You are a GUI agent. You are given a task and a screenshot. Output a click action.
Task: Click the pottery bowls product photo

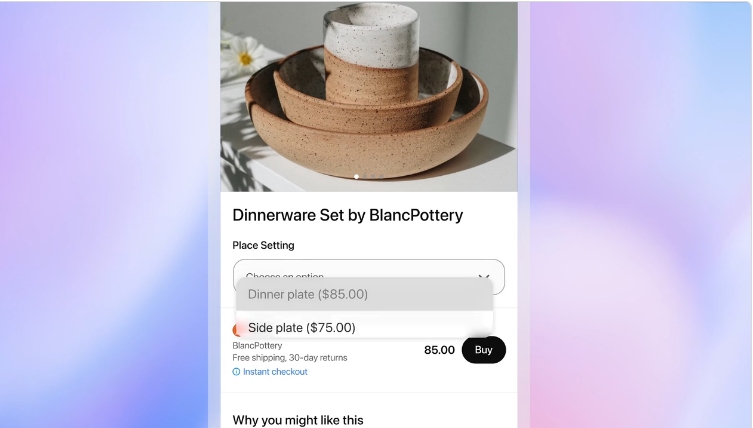pos(369,97)
